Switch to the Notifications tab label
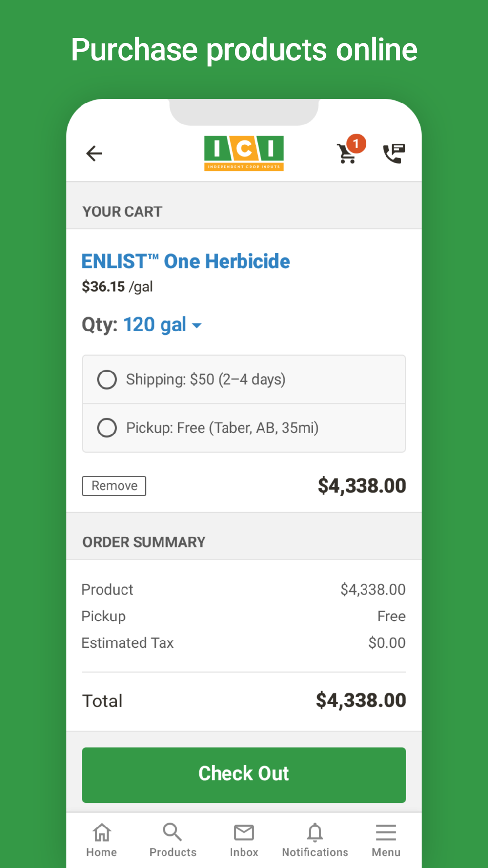This screenshot has height=868, width=488. pyautogui.click(x=315, y=852)
